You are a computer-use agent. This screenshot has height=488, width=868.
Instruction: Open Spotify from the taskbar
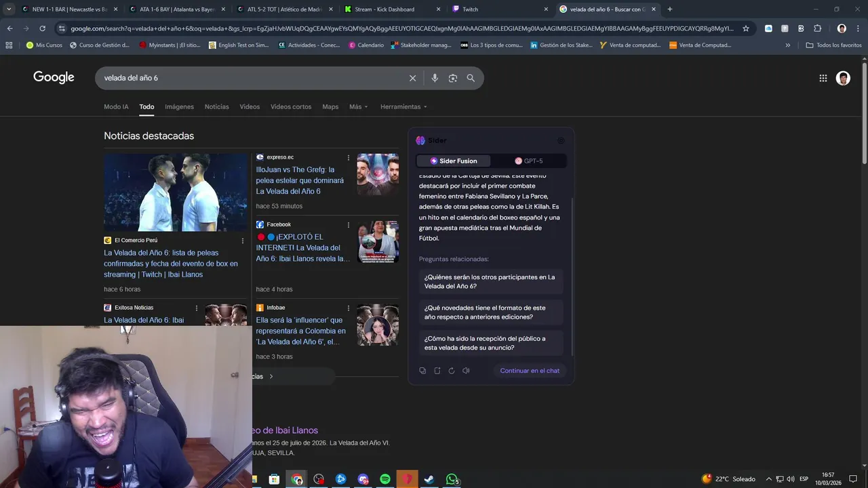385,479
